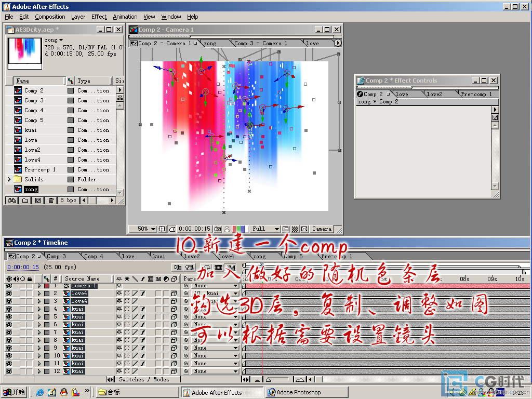This screenshot has width=532, height=399.
Task: Expand the Solids folder in Project window
Action: pyautogui.click(x=9, y=179)
